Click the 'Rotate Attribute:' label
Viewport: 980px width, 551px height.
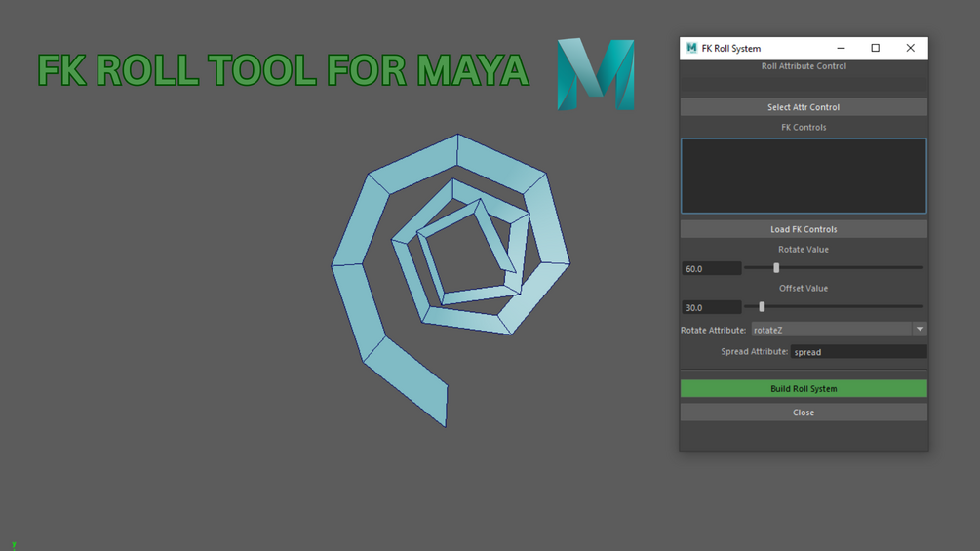[713, 330]
